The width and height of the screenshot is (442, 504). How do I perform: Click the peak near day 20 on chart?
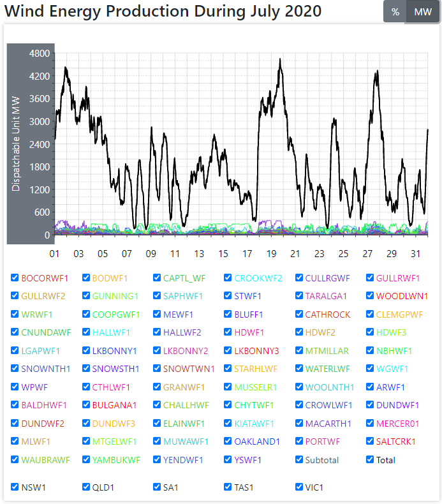coord(281,60)
